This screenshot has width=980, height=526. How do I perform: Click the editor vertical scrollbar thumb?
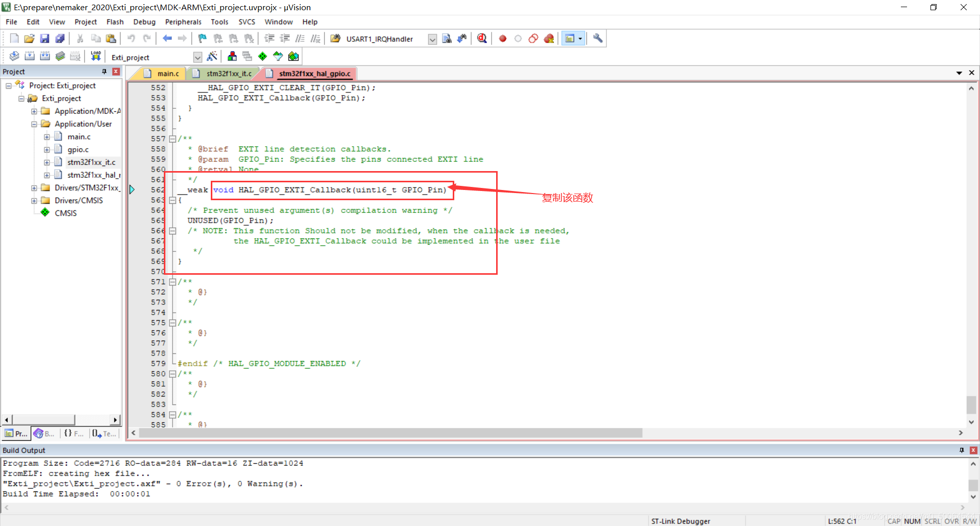[971, 404]
